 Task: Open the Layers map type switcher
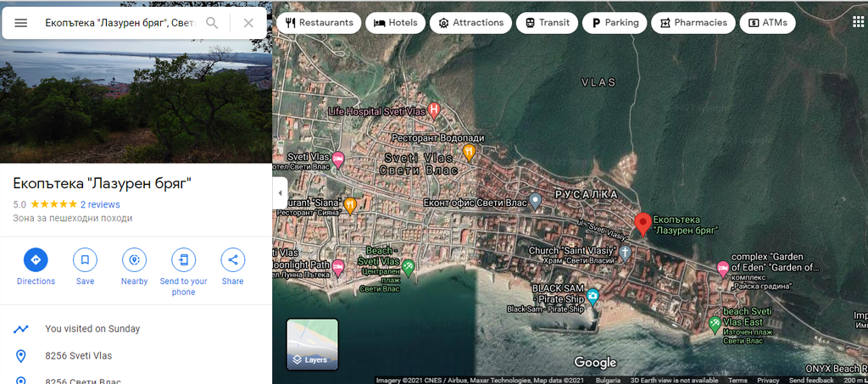pos(312,345)
